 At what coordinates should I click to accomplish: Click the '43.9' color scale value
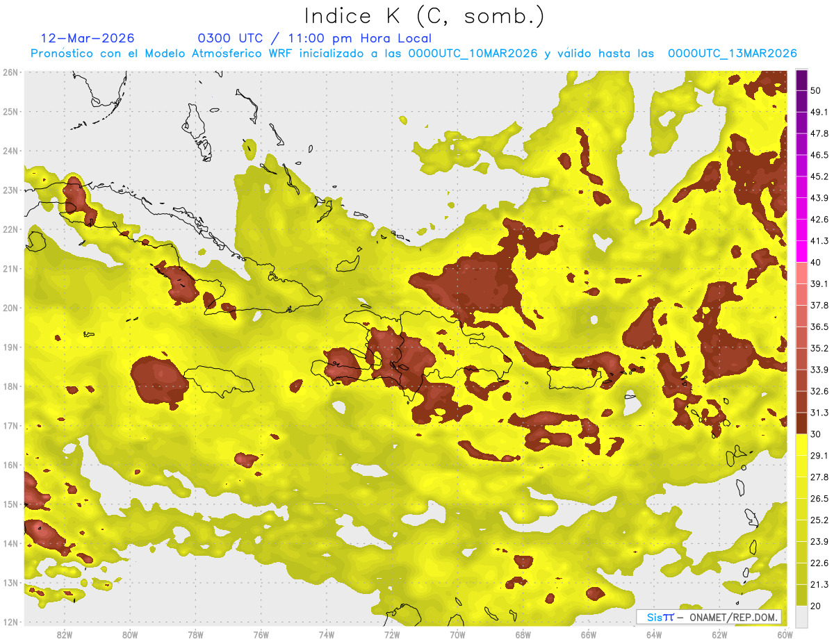pos(819,198)
